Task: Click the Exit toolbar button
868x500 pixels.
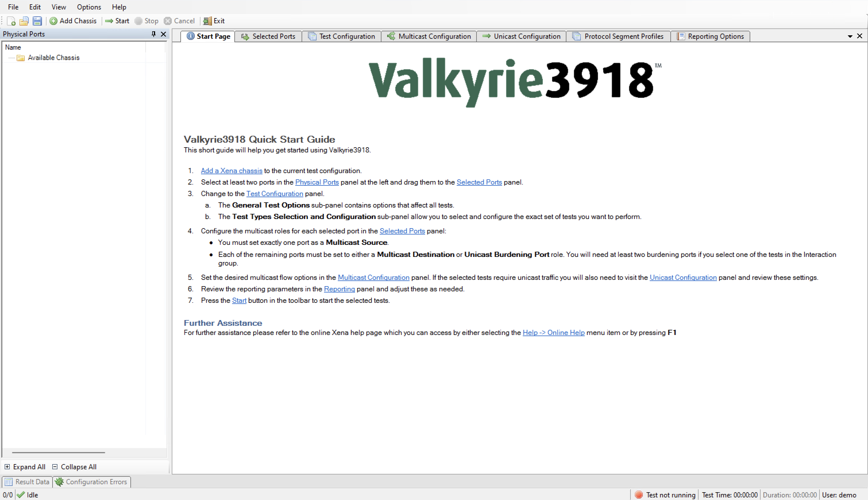Action: coord(214,21)
